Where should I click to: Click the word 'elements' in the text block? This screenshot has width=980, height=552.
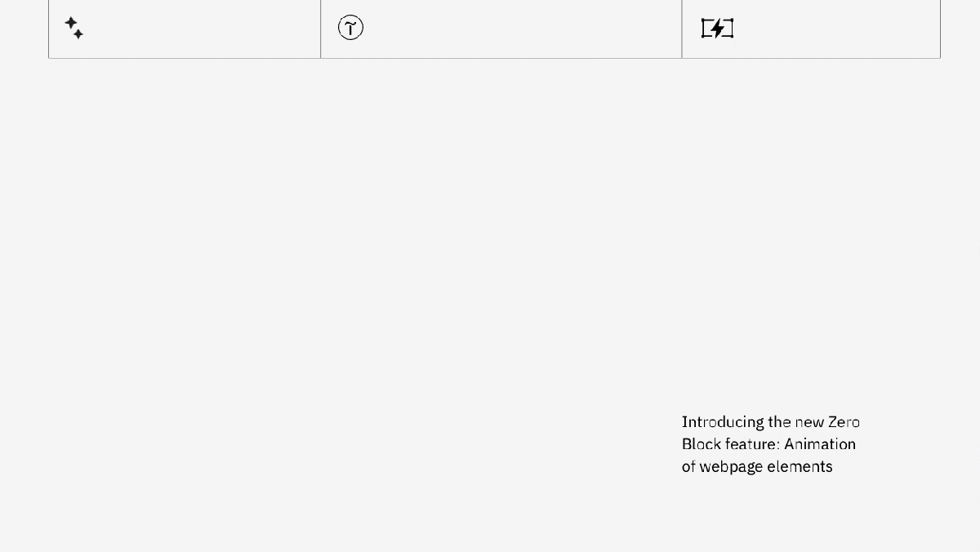pyautogui.click(x=800, y=466)
